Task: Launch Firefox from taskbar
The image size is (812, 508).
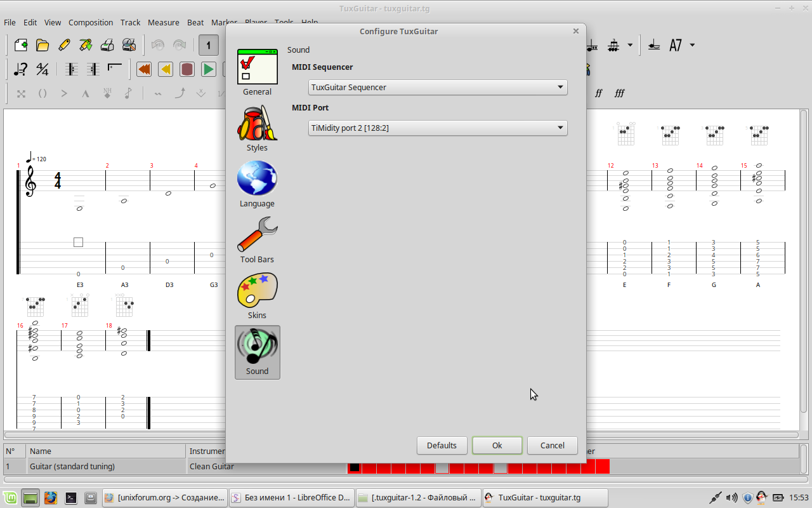Action: point(51,498)
